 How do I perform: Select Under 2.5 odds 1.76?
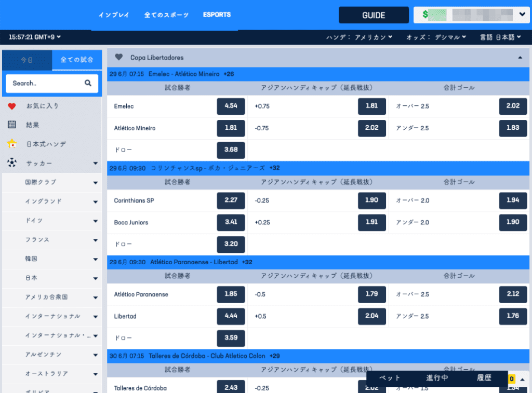click(x=513, y=316)
